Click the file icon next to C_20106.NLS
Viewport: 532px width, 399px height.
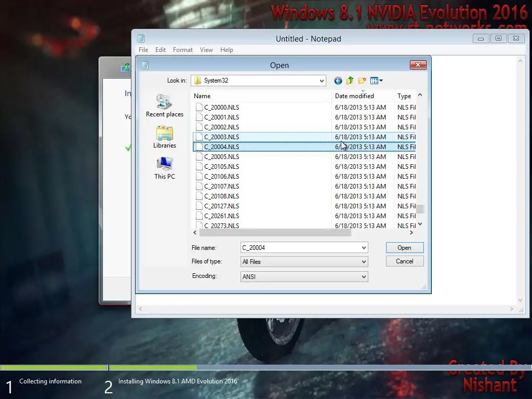click(199, 177)
